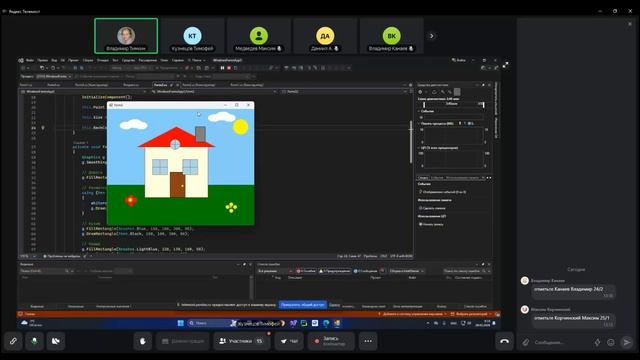Image resolution: width=640 pixels, height=360 pixels.
Task: Click the Демонстрация screen share button
Action: pos(182,341)
